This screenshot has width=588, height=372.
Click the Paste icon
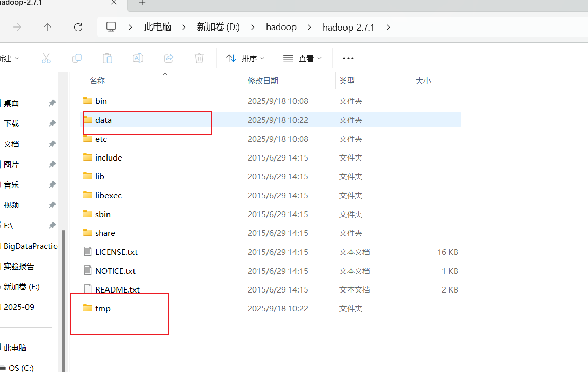(x=108, y=58)
